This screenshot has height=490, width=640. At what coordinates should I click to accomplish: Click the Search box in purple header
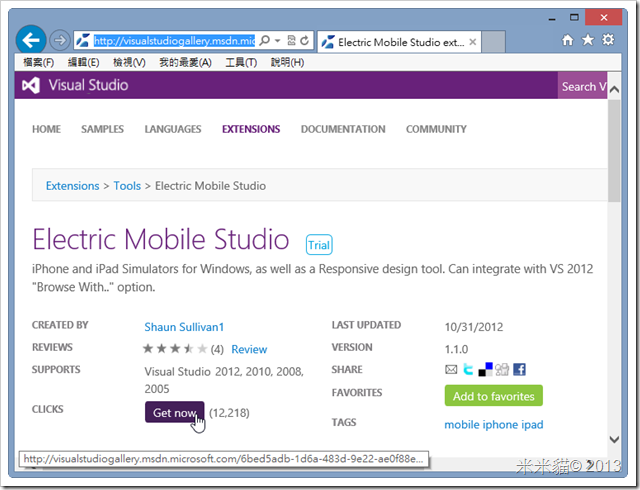(x=582, y=85)
